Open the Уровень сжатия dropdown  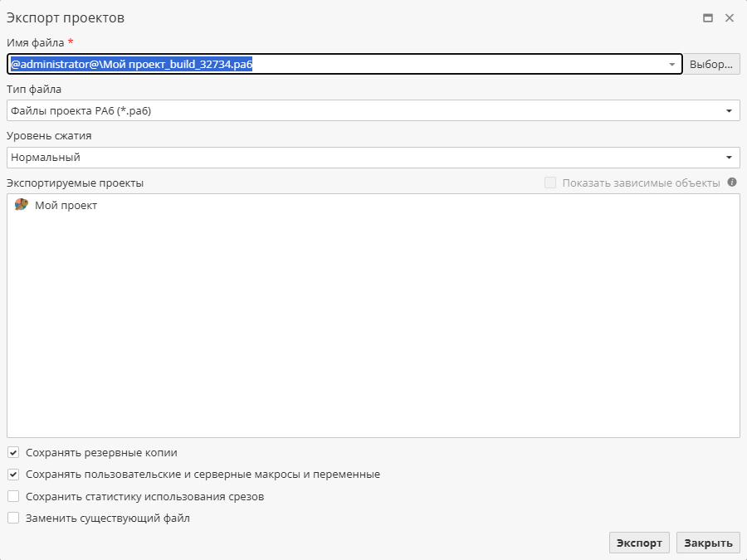[729, 157]
